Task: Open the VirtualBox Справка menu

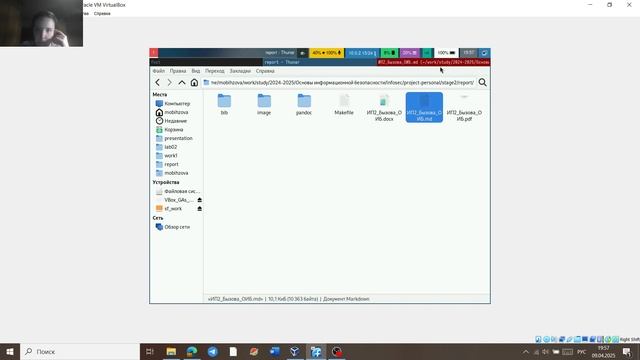Action: click(102, 13)
